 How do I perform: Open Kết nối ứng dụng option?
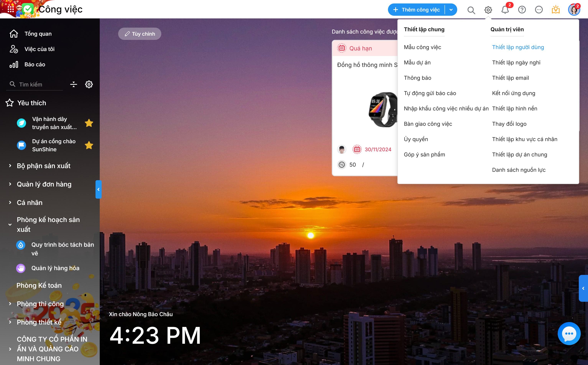coord(514,93)
